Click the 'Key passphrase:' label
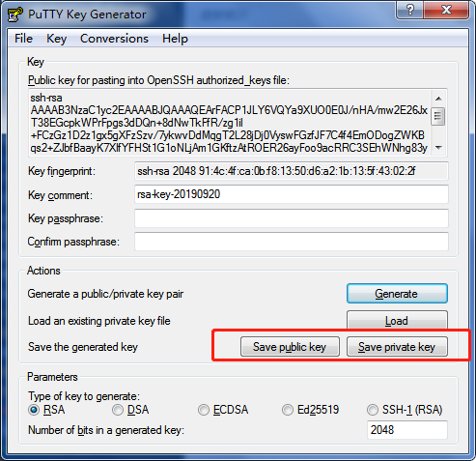Screen dimensions: 476x461 pyautogui.click(x=66, y=218)
